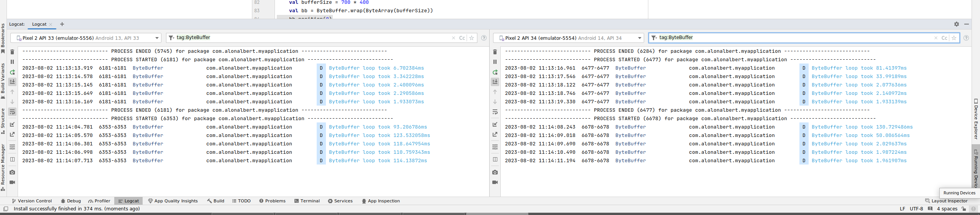Image resolution: width=980 pixels, height=215 pixels.
Task: Restart logcat in the left panel
Action: [x=12, y=72]
